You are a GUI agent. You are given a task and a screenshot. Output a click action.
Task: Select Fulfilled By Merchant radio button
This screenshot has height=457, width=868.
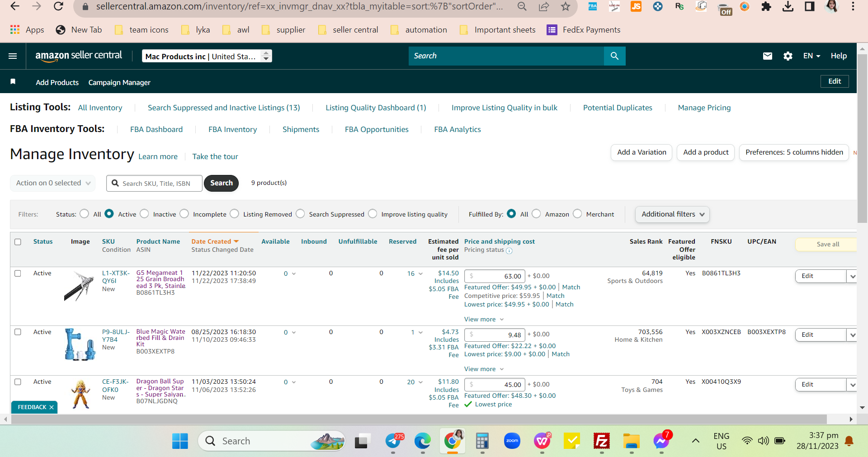tap(577, 214)
